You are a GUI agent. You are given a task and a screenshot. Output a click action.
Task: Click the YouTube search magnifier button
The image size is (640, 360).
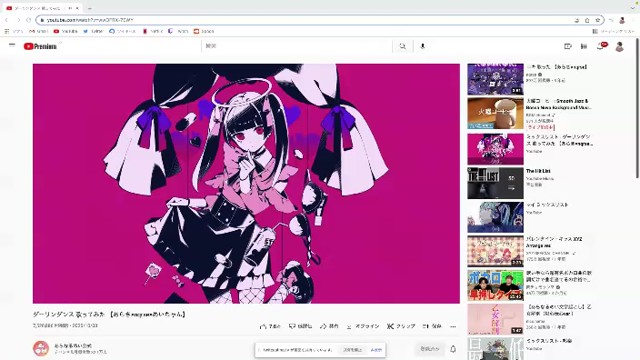click(402, 46)
